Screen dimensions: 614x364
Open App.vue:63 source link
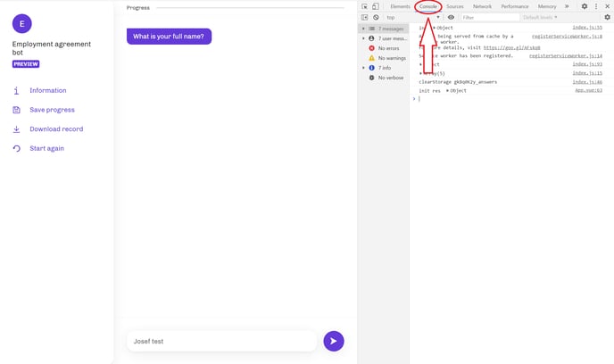click(588, 90)
